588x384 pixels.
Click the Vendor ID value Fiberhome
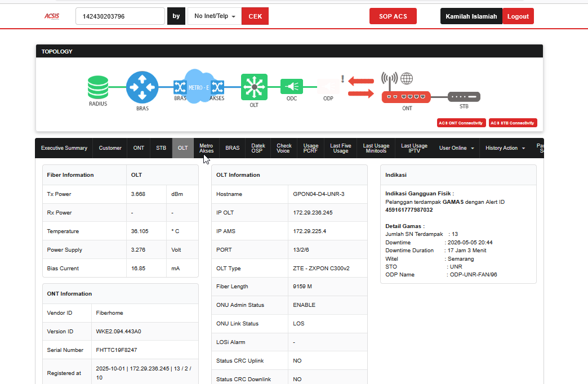(109, 313)
